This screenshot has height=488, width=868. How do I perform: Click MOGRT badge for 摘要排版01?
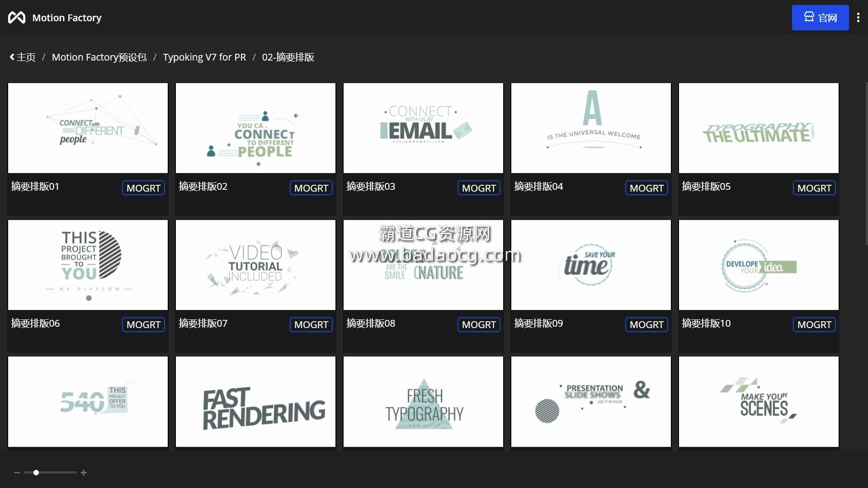pos(143,188)
